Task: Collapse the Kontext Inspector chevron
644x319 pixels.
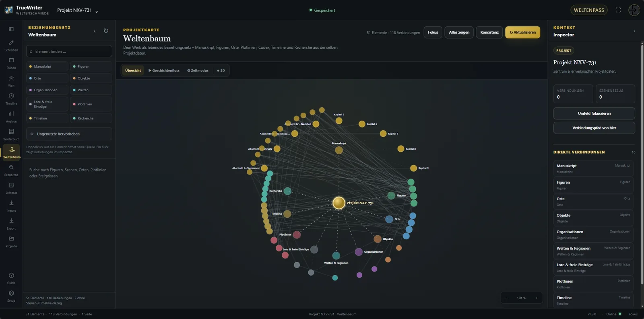Action: click(634, 31)
